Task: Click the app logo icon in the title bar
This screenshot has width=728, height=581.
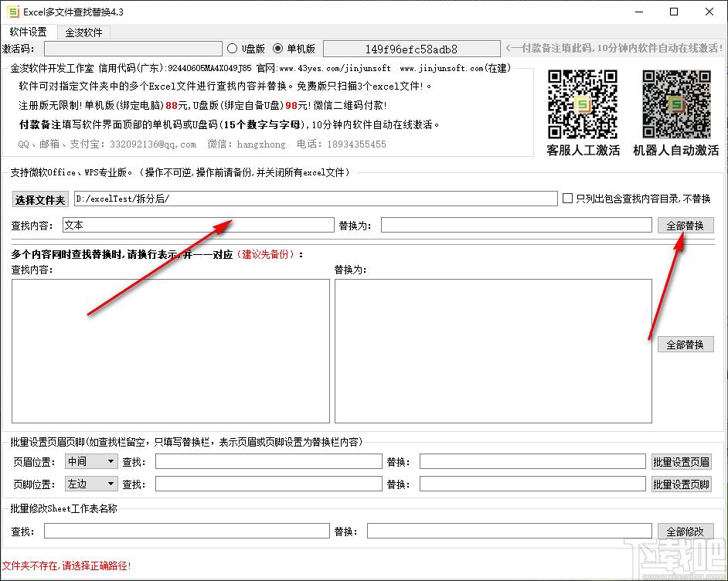Action: (12, 12)
